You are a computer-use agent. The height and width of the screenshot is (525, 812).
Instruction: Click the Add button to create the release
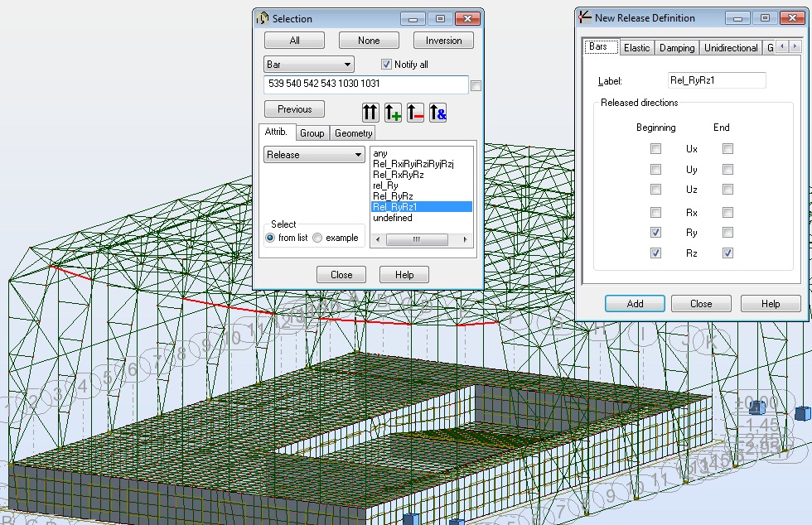tap(635, 303)
